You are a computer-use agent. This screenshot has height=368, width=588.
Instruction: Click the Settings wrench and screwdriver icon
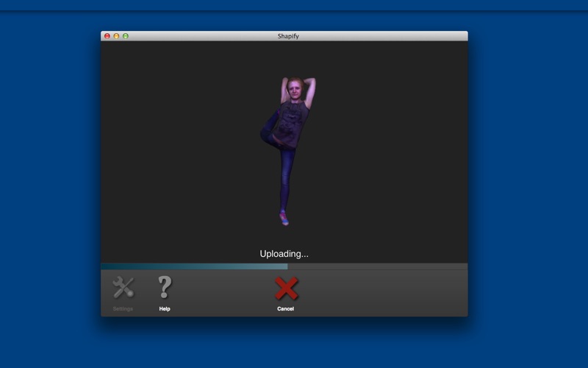(123, 288)
